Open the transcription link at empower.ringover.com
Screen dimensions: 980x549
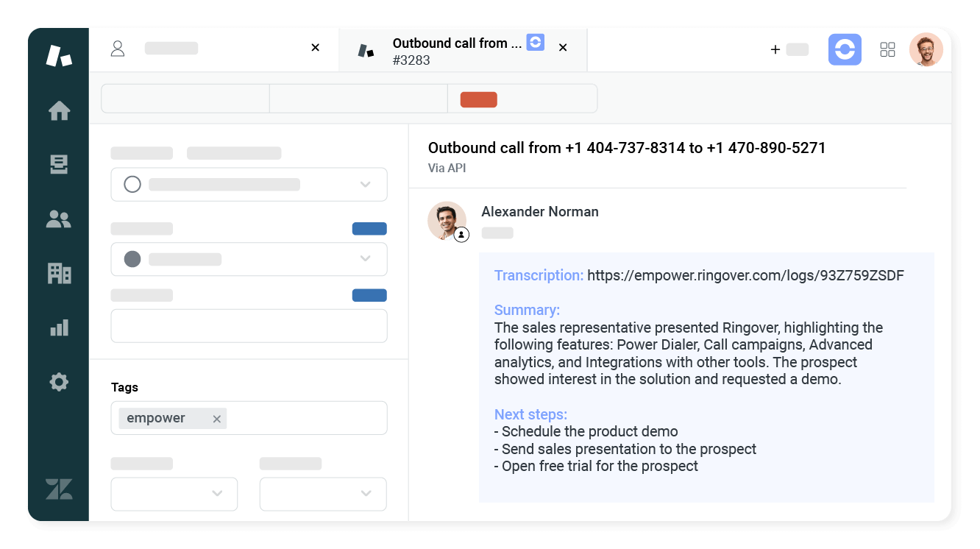[745, 275]
